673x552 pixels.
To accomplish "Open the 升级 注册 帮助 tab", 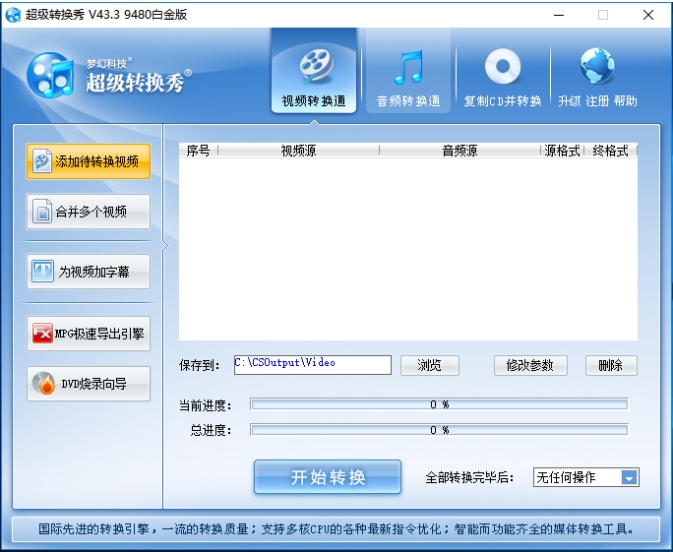I will [597, 77].
